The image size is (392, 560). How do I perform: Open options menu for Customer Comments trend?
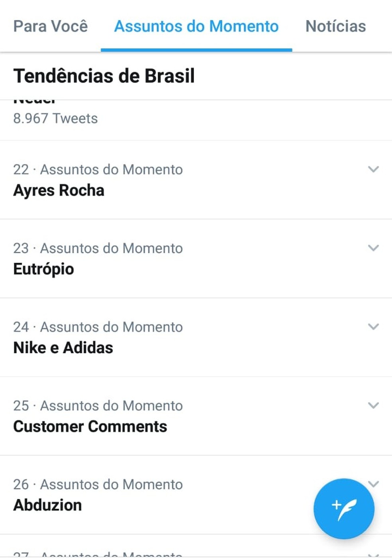[x=373, y=405]
